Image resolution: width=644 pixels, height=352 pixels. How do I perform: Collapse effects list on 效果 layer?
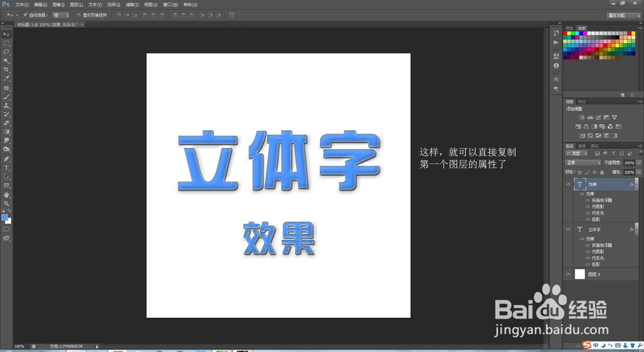tap(637, 184)
